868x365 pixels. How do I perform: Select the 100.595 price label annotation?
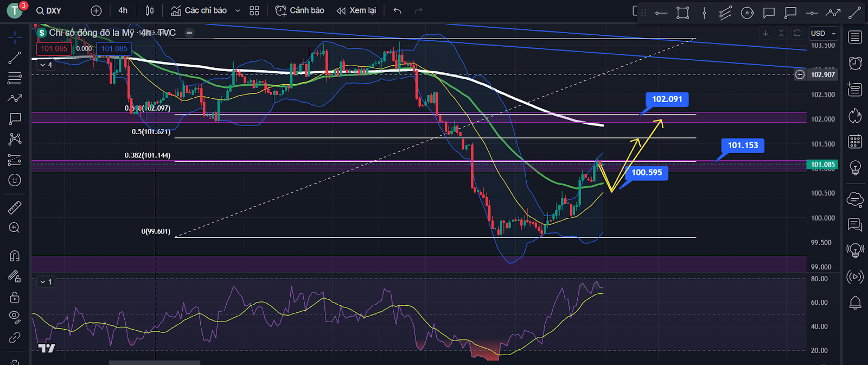click(647, 173)
